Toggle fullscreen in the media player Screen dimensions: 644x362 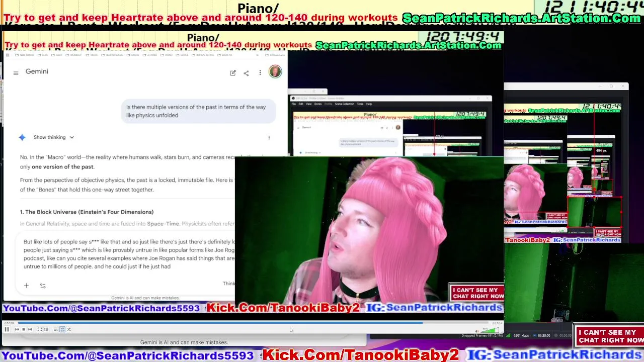(x=40, y=329)
